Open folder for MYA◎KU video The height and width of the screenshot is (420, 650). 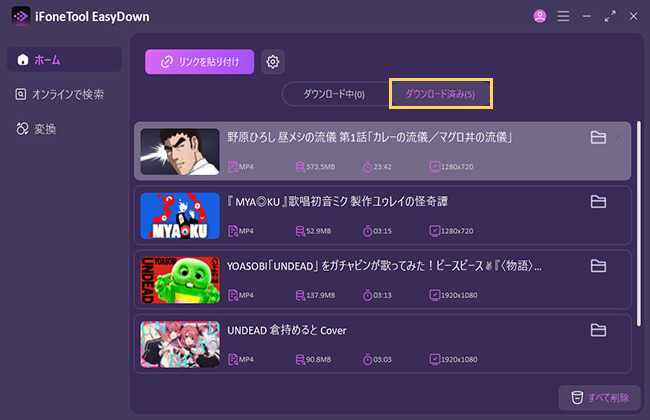click(598, 202)
